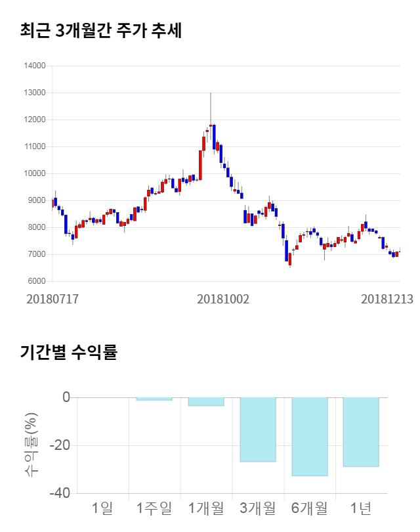Click the 20181002 date label
420x532 pixels.
pyautogui.click(x=223, y=298)
